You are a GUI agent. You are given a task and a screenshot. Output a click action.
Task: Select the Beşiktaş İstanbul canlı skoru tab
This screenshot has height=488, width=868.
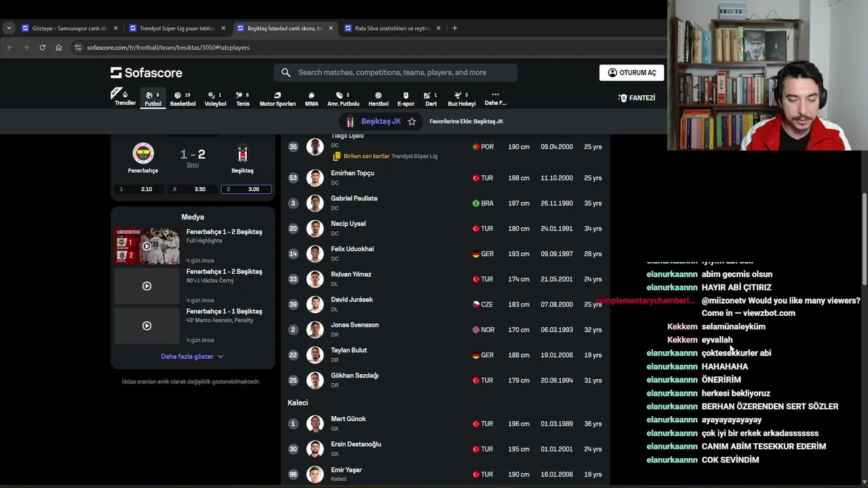[284, 28]
